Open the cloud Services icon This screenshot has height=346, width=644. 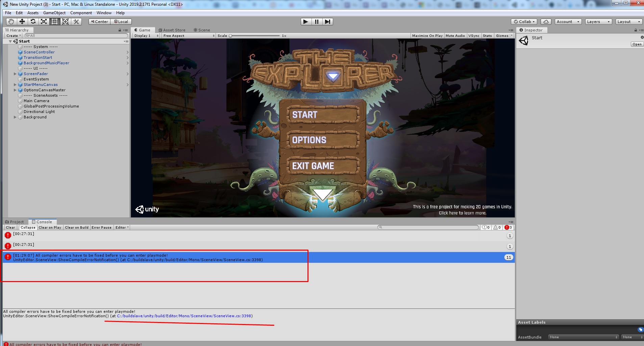point(546,22)
